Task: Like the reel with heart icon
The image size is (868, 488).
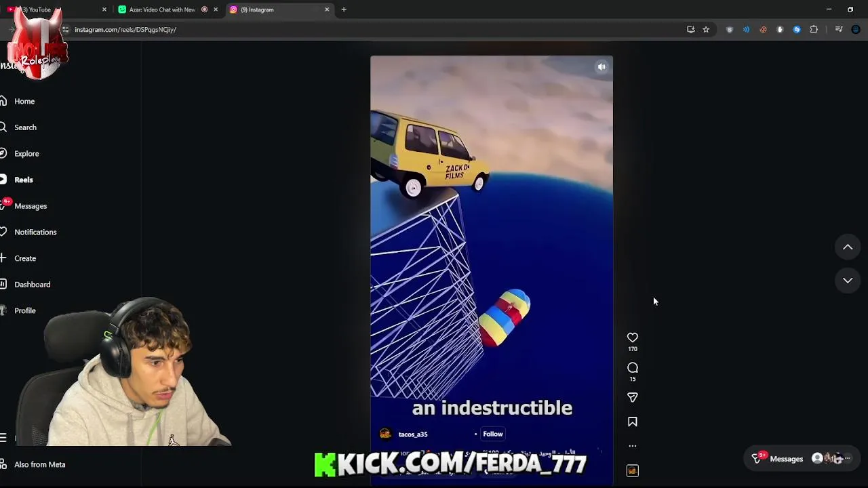Action: (x=633, y=338)
